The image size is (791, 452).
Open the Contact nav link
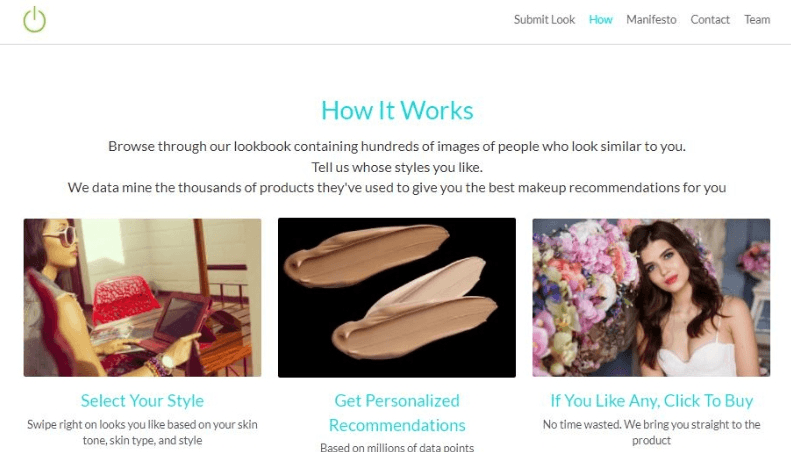(710, 20)
